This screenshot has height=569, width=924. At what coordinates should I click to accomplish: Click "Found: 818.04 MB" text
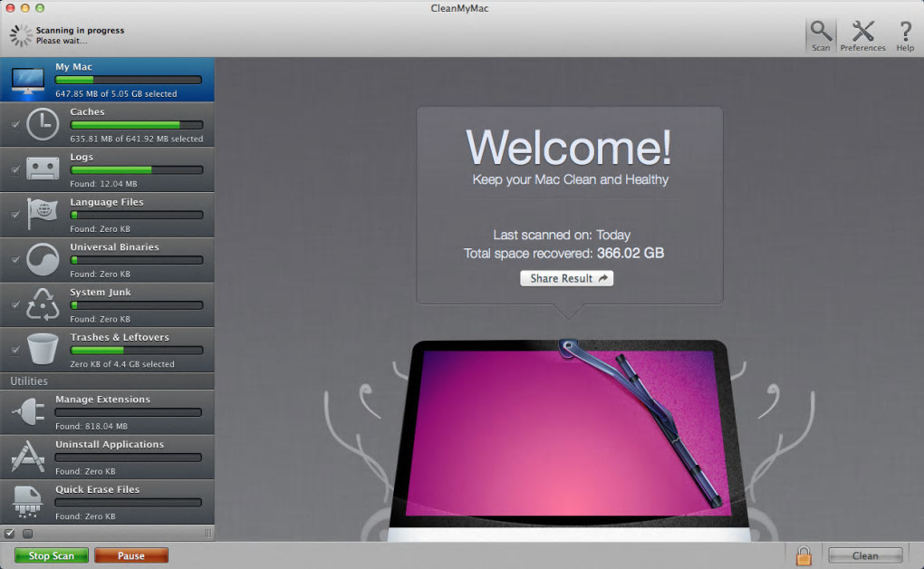[91, 427]
